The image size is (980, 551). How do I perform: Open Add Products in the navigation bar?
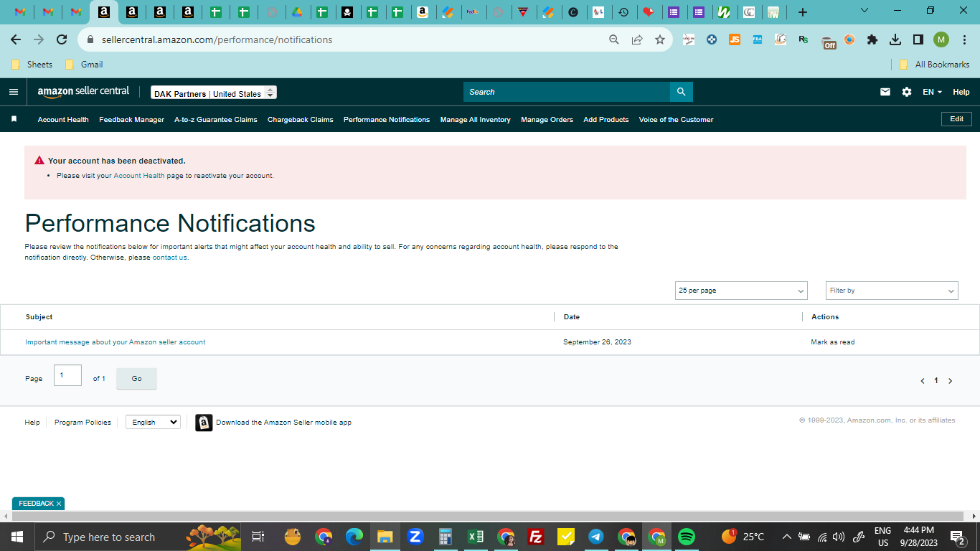(606, 120)
